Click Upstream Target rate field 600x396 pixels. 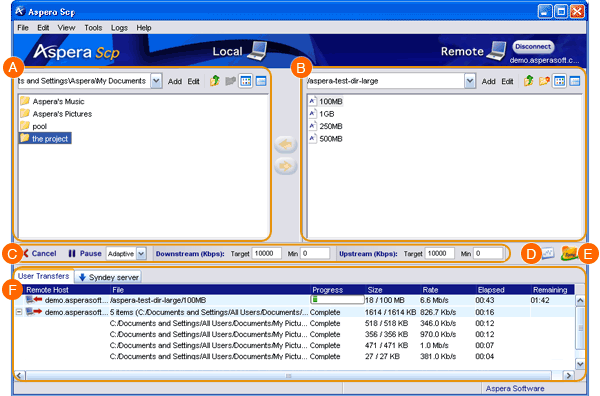439,253
